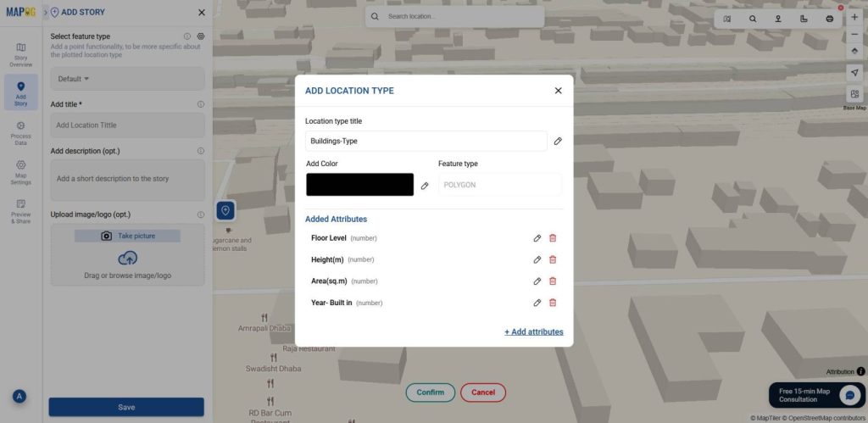Viewport: 868px width, 423px height.
Task: Click the Amrapali Dhaba map label
Action: 264,328
